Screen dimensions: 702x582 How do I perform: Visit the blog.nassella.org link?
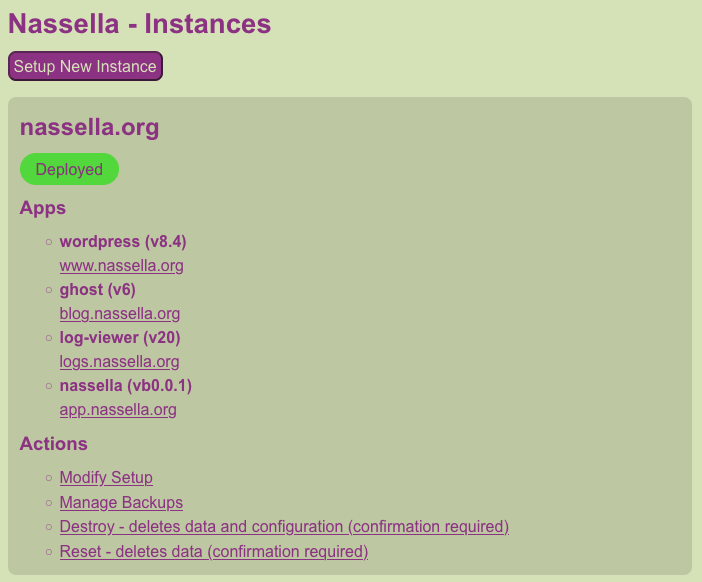(120, 313)
